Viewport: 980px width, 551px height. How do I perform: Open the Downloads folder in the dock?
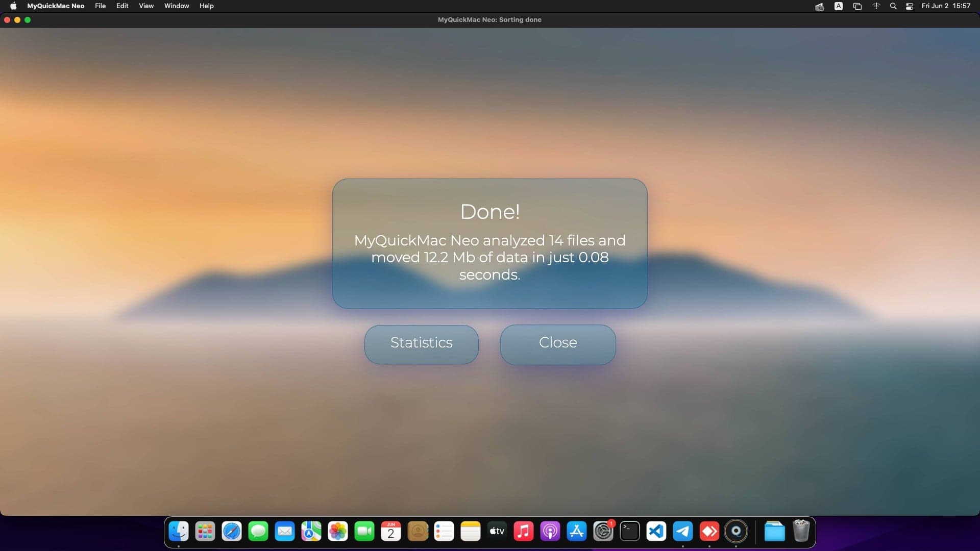[774, 532]
